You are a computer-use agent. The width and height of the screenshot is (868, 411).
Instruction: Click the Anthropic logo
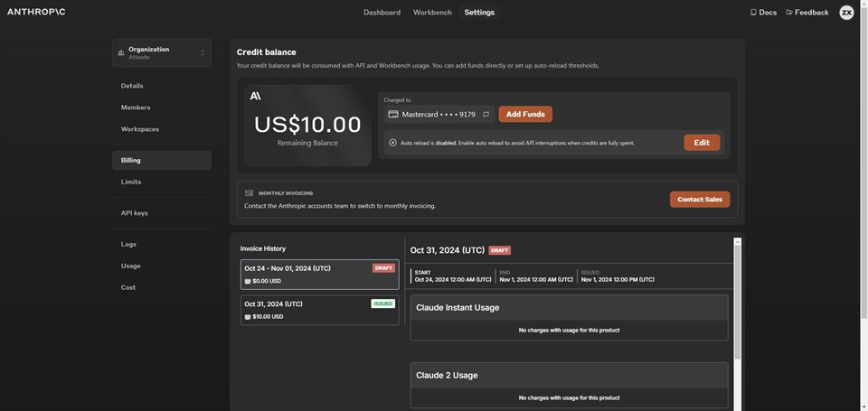[36, 12]
